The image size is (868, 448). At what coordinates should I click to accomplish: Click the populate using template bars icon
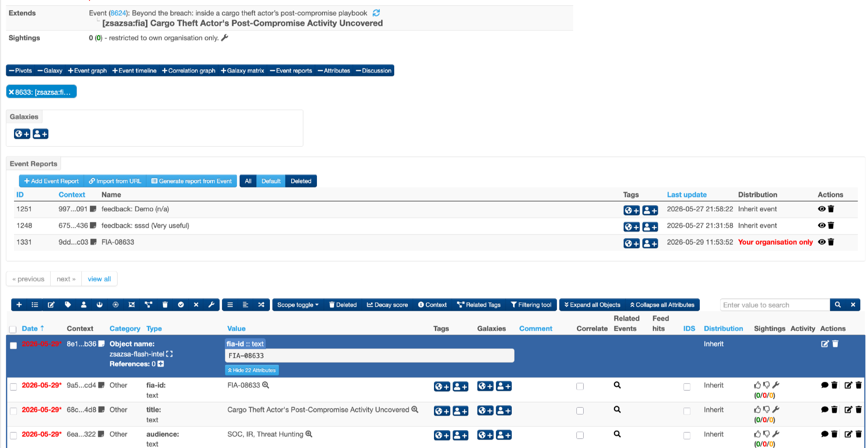point(230,305)
